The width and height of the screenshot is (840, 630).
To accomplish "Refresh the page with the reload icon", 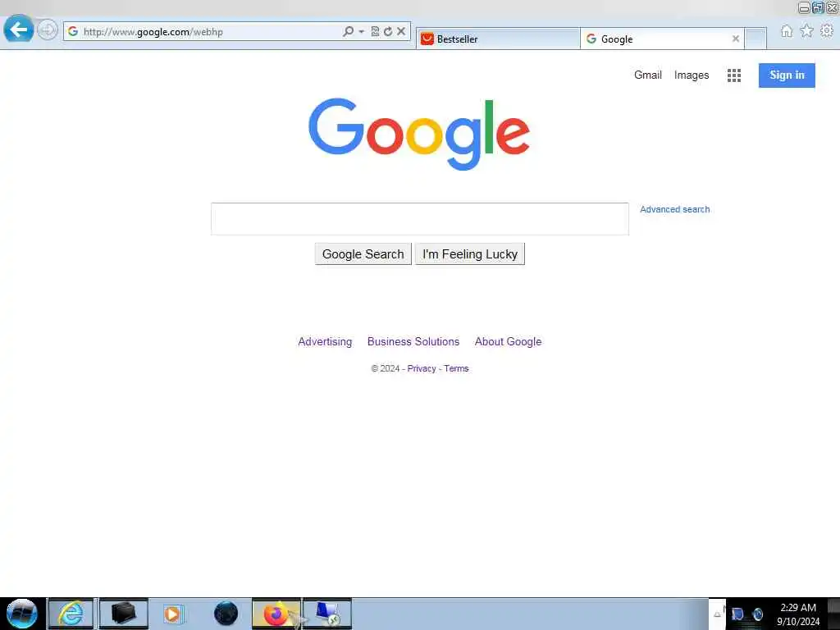I will [388, 32].
